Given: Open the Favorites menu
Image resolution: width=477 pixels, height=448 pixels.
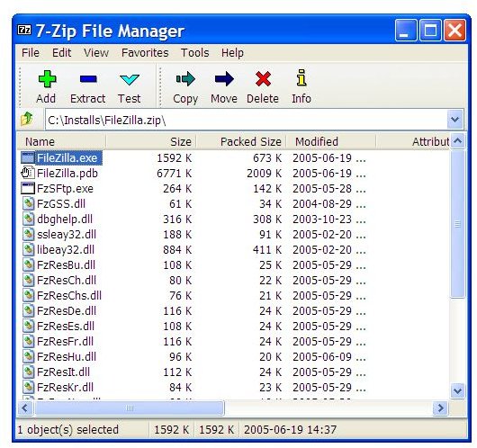Looking at the screenshot, I should tap(145, 53).
